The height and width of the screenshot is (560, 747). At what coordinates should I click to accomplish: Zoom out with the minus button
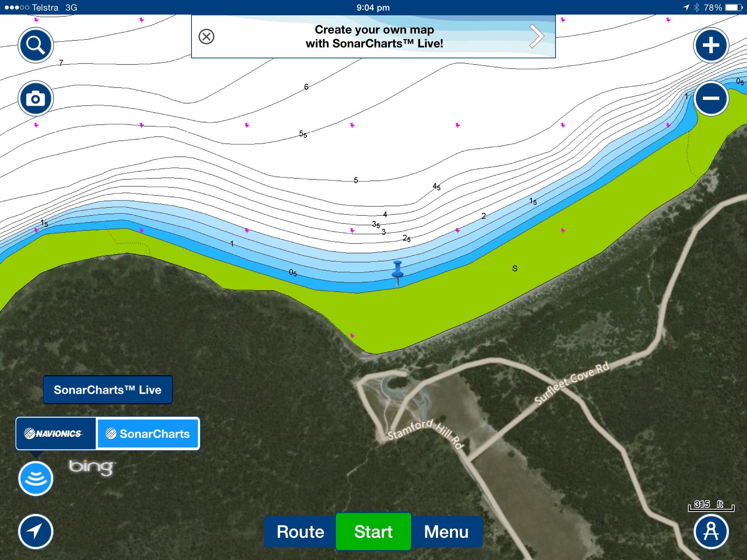click(x=711, y=98)
